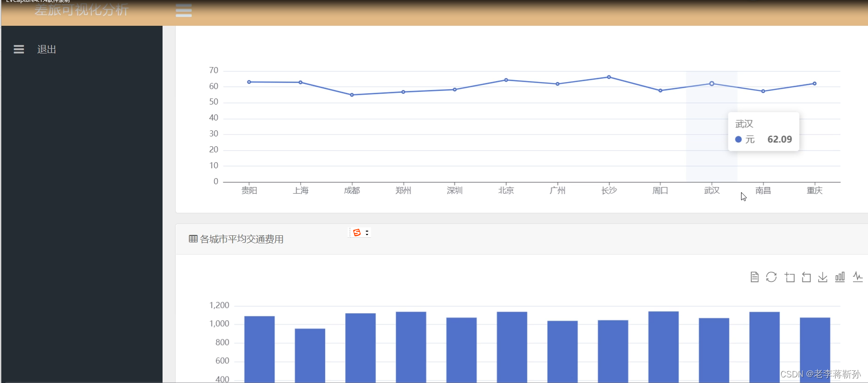
Task: Download chart as image icon
Action: pos(823,277)
